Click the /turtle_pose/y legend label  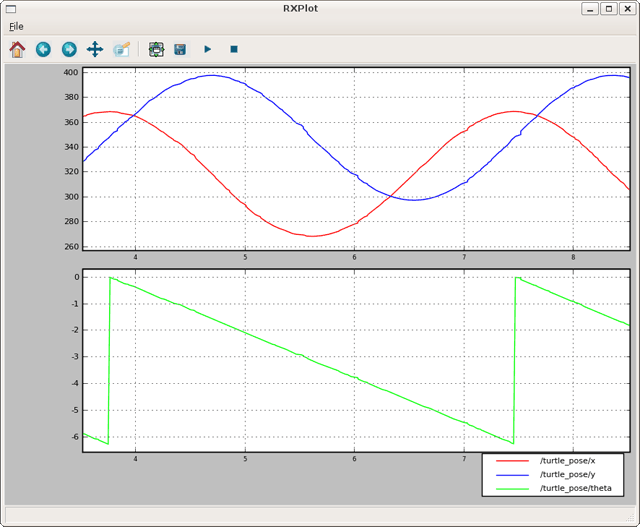(566, 474)
